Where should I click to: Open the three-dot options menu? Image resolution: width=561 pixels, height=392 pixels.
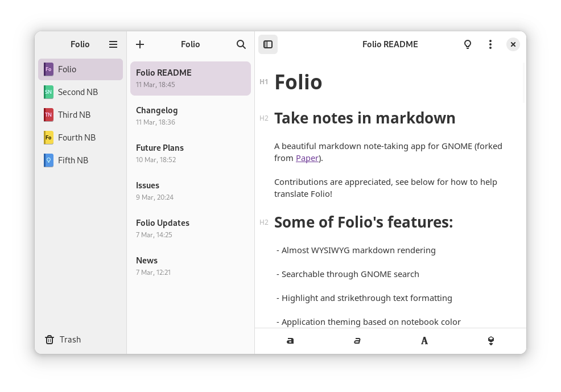[x=490, y=44]
